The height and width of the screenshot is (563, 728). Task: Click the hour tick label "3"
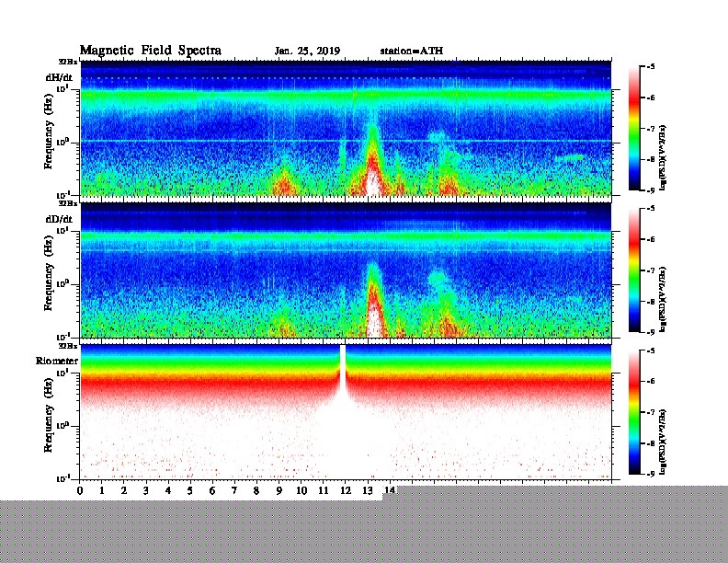tap(146, 490)
